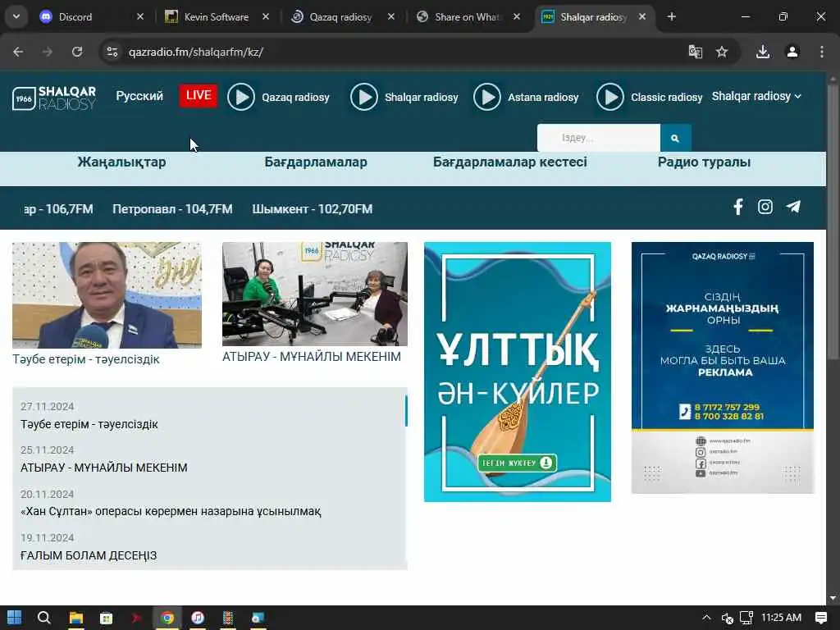The height and width of the screenshot is (630, 840).
Task: Close the Shalqar radiosy tab
Action: coord(642,17)
